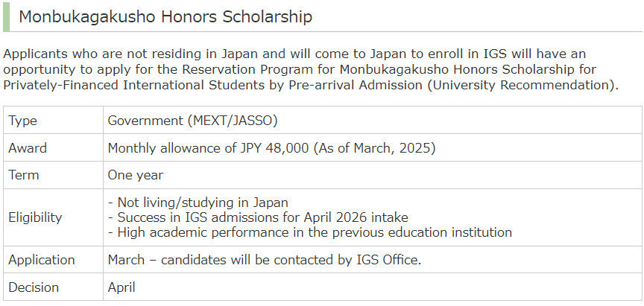Select the Award row label
This screenshot has width=644, height=306.
[28, 147]
